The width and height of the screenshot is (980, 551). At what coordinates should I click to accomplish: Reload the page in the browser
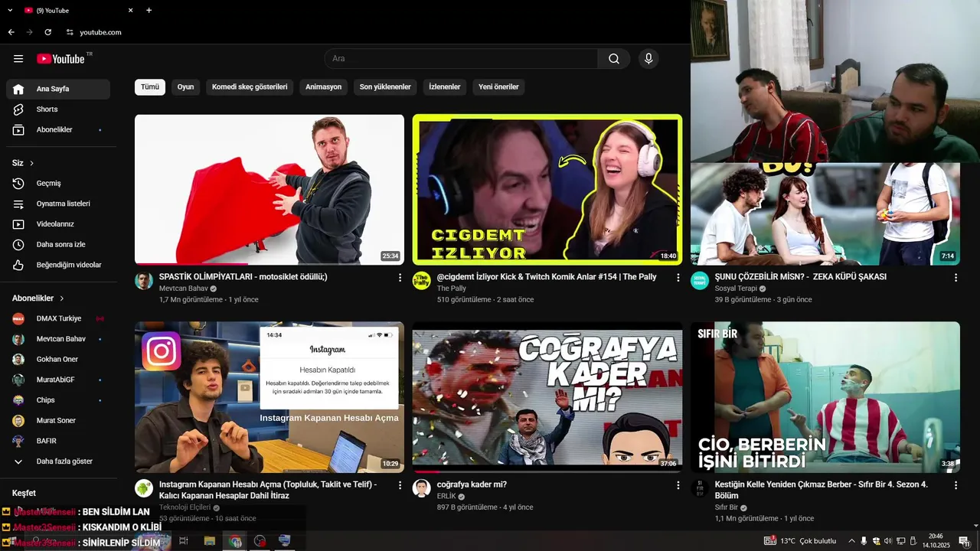(x=47, y=32)
